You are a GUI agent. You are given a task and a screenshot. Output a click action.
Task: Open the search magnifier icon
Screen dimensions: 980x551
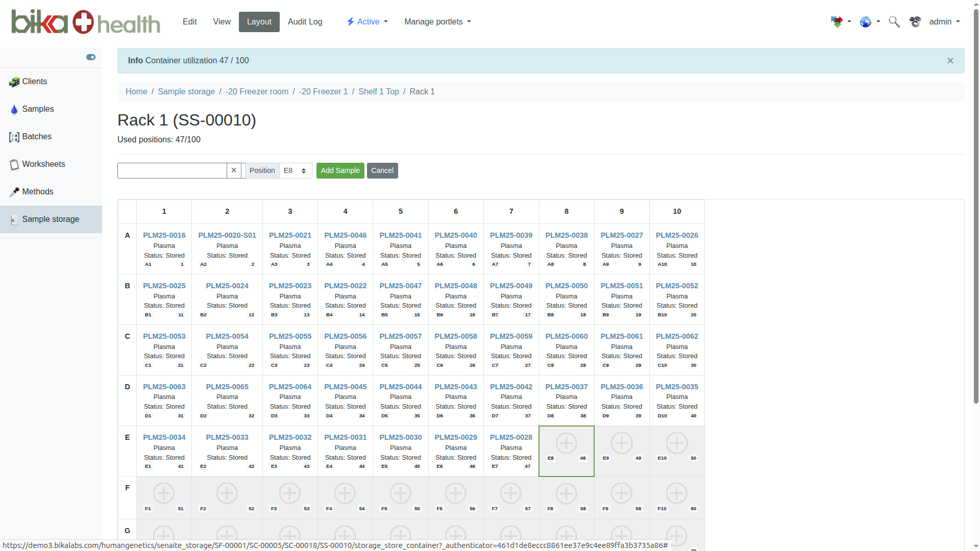[x=894, y=21]
